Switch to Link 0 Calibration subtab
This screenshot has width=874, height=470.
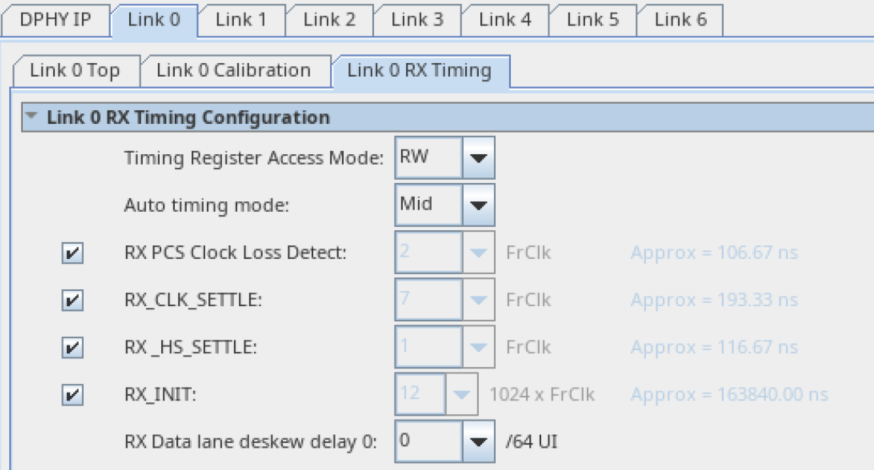233,70
